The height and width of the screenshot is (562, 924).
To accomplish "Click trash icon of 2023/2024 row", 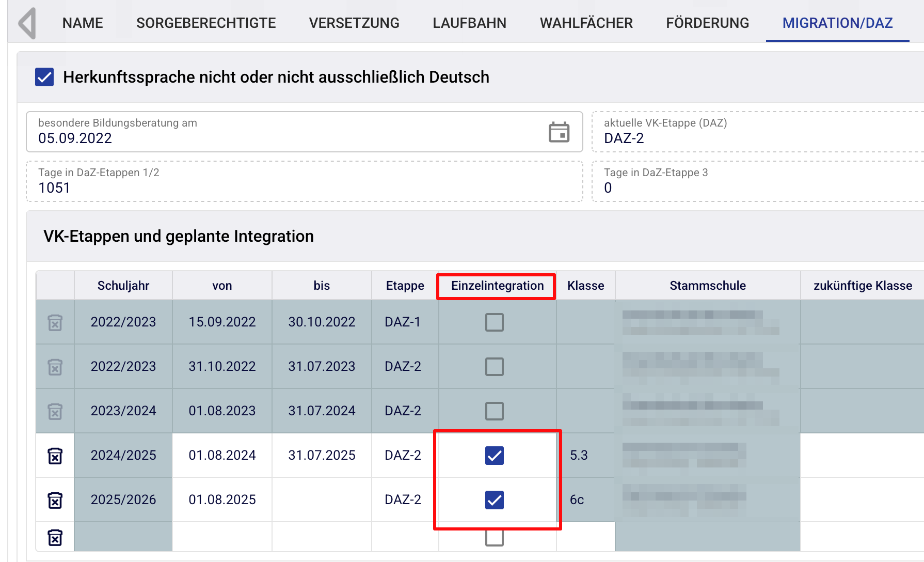I will click(x=55, y=411).
